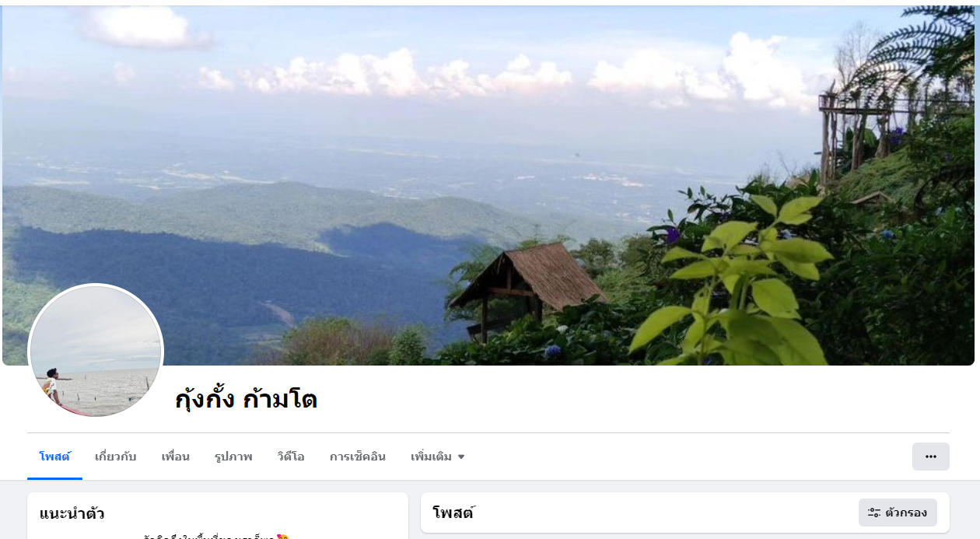Expand the เพิ่มเติม dropdown menu
The width and height of the screenshot is (980, 539).
(438, 457)
